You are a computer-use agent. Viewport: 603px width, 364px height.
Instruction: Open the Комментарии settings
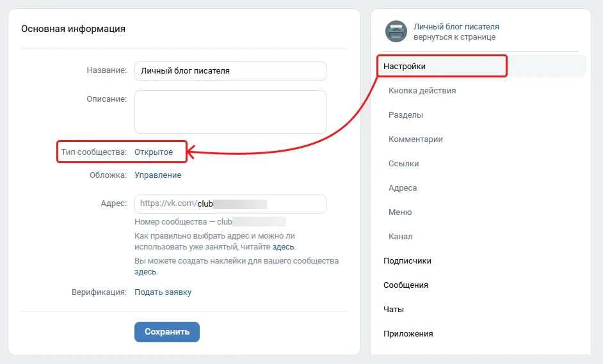415,139
